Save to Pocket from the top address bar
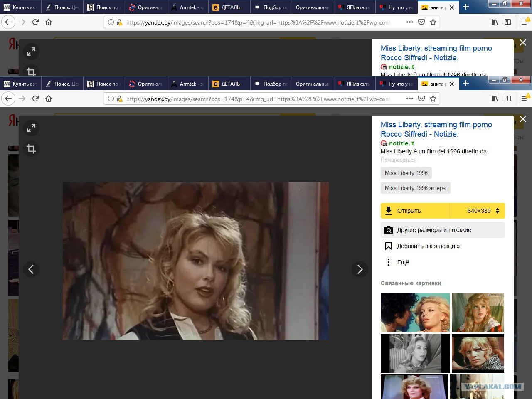This screenshot has height=399, width=532. [x=421, y=22]
